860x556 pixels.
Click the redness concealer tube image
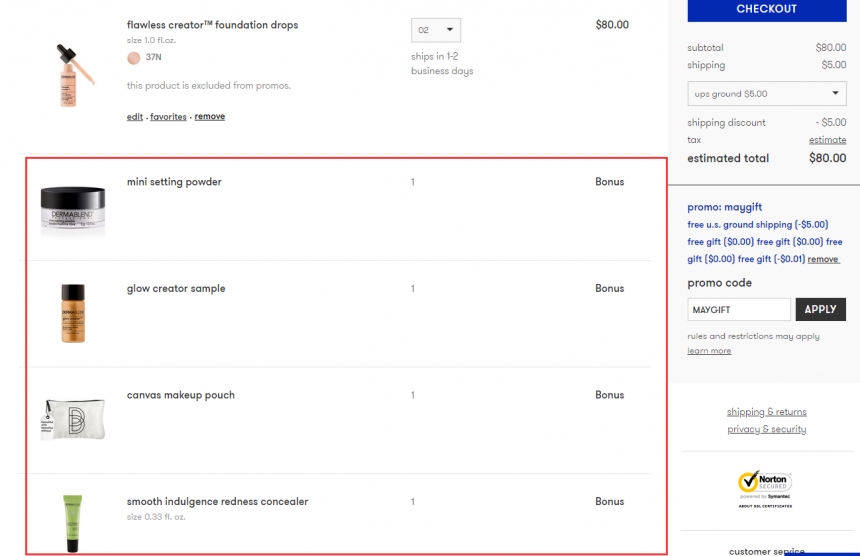click(x=72, y=522)
